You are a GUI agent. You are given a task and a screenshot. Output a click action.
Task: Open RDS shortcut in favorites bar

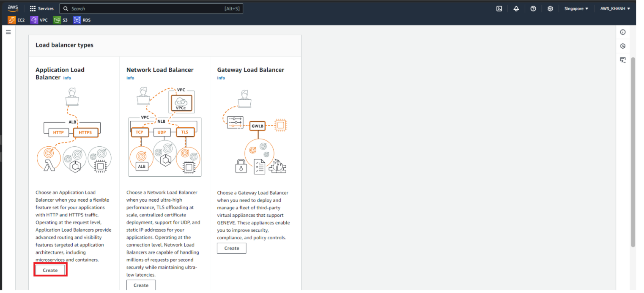click(x=82, y=20)
